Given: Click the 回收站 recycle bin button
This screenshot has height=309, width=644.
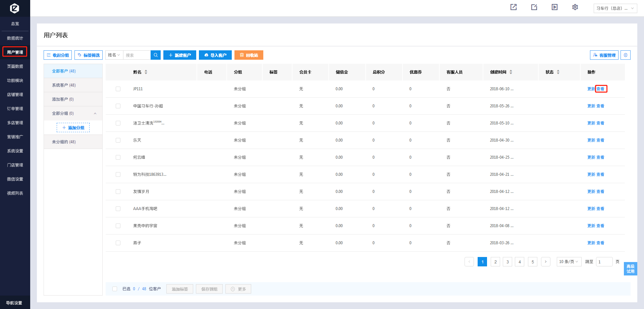Looking at the screenshot, I should (249, 55).
